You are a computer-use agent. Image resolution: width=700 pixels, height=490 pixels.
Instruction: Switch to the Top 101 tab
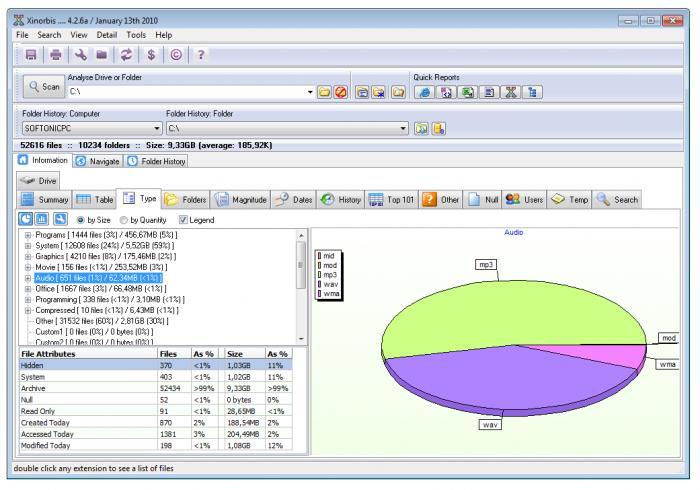click(391, 199)
